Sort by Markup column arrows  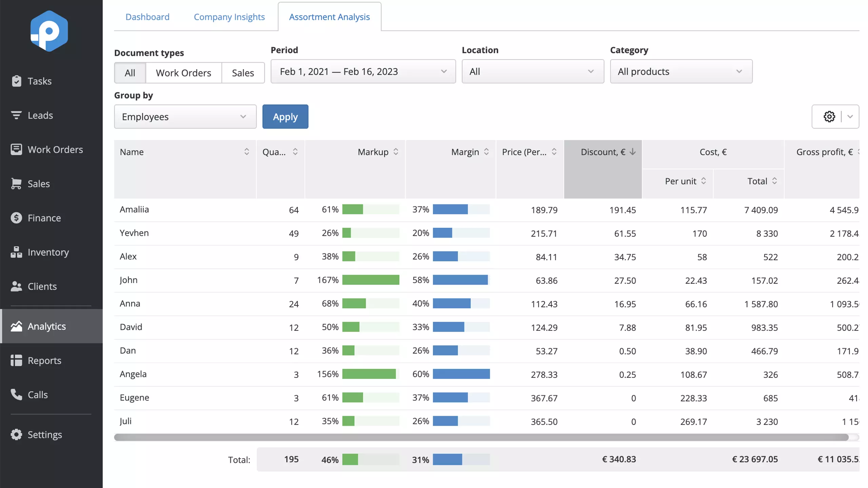coord(396,151)
